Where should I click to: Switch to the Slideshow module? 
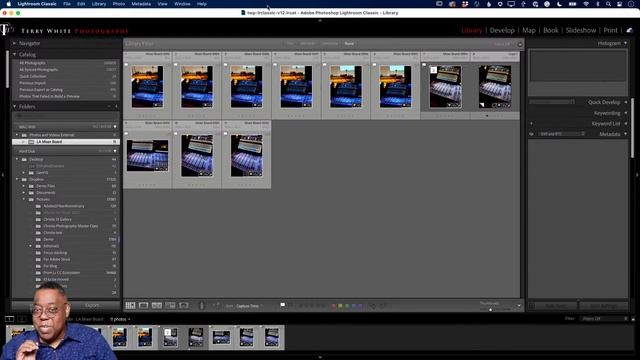pyautogui.click(x=581, y=30)
